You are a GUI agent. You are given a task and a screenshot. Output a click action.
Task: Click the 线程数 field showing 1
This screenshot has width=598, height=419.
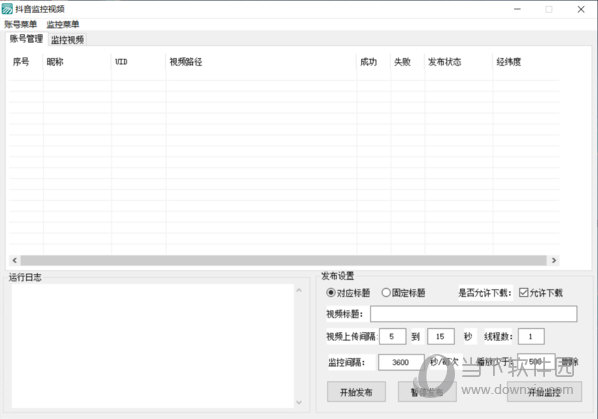(531, 337)
